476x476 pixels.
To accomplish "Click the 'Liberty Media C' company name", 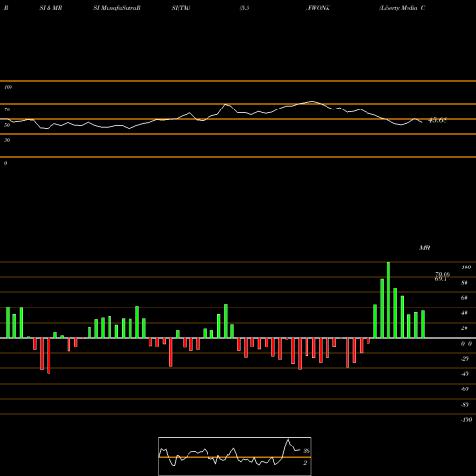I will (402, 8).
